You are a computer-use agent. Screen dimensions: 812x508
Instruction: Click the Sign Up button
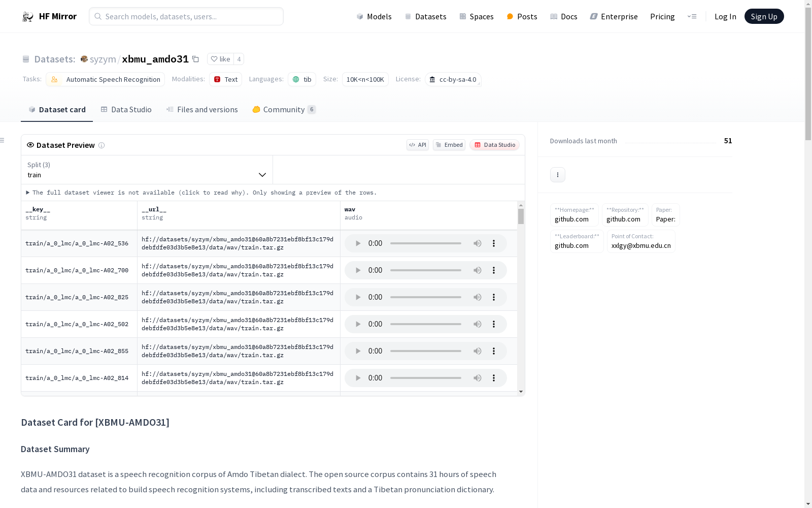[764, 16]
